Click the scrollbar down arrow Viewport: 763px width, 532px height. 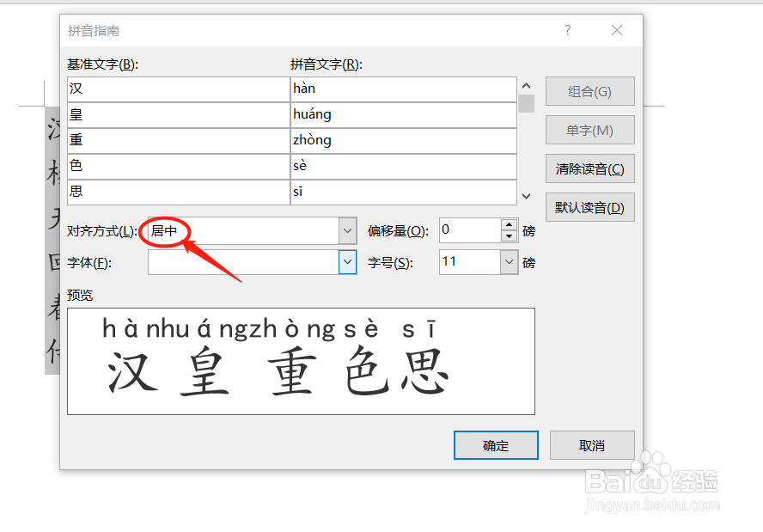tap(526, 196)
